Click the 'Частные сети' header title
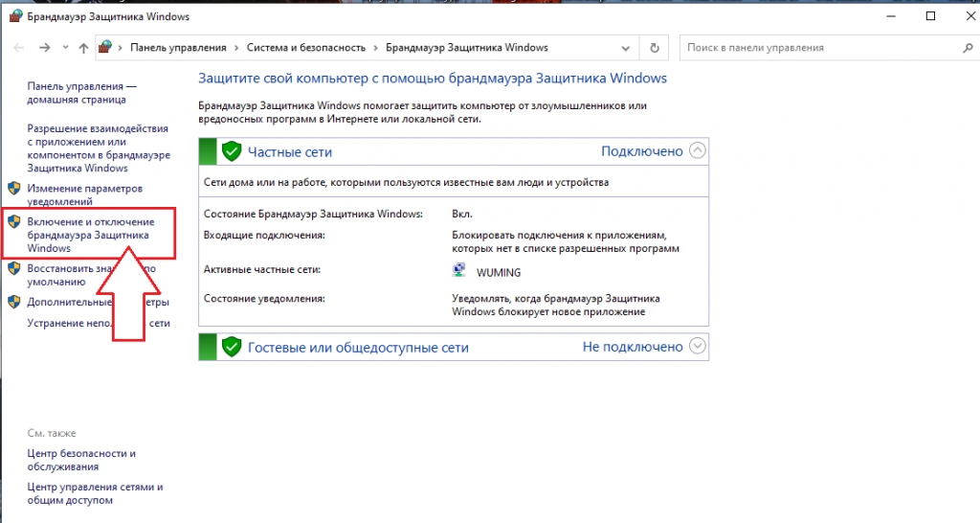Screen dimensions: 980x523 (289, 152)
